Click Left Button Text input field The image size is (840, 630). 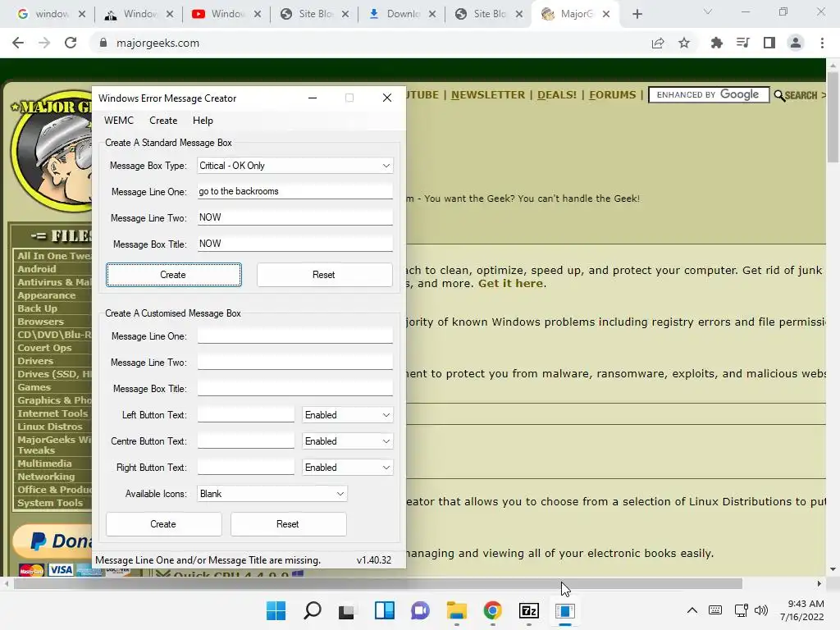[246, 414]
